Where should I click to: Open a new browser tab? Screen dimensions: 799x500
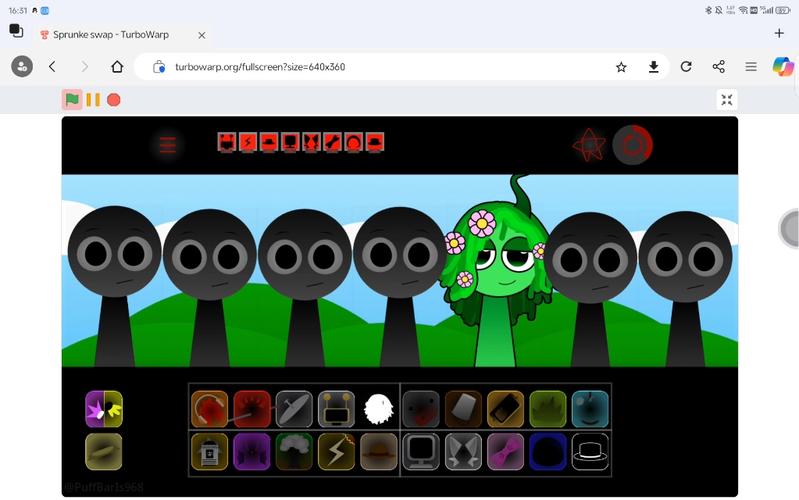pos(779,33)
